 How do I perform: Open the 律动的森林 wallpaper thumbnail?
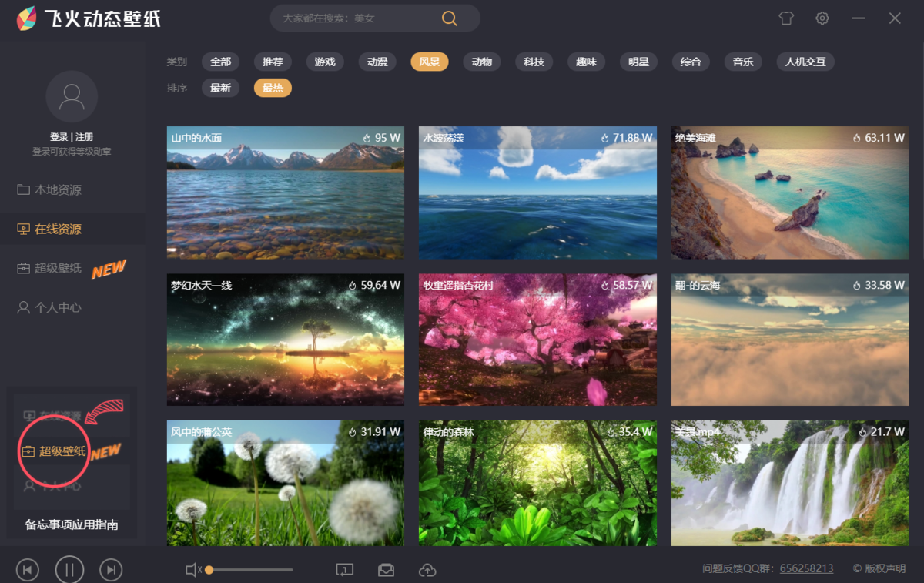[538, 483]
